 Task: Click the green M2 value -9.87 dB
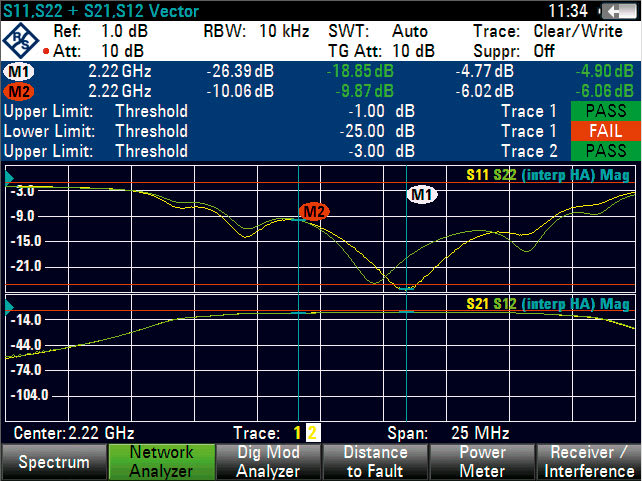(364, 91)
